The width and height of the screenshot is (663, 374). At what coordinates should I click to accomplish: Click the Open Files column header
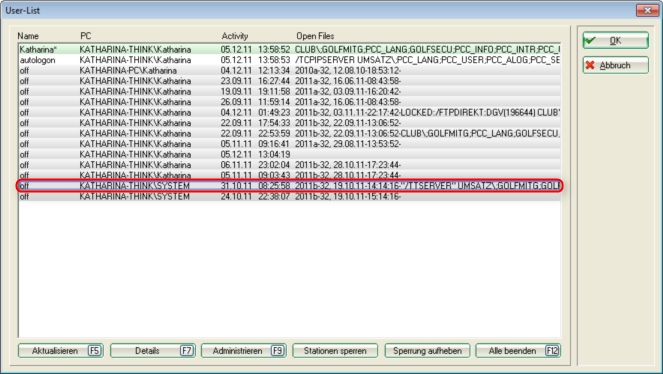pos(315,36)
